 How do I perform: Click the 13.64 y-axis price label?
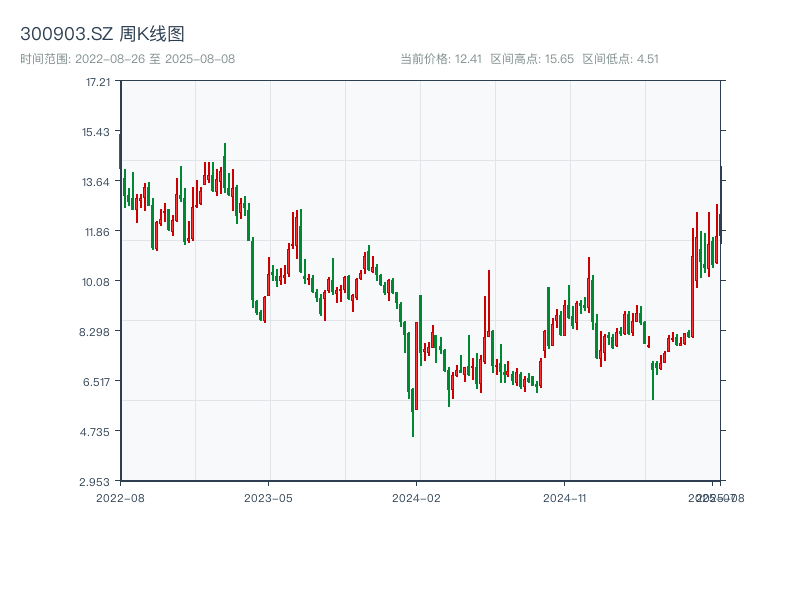(97, 182)
